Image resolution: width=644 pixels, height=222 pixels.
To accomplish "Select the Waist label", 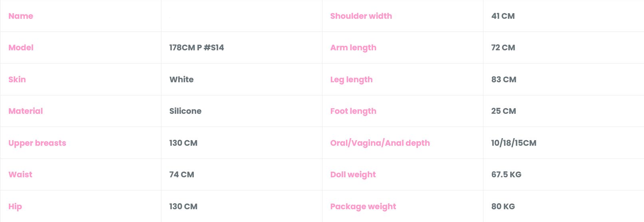I will point(20,174).
